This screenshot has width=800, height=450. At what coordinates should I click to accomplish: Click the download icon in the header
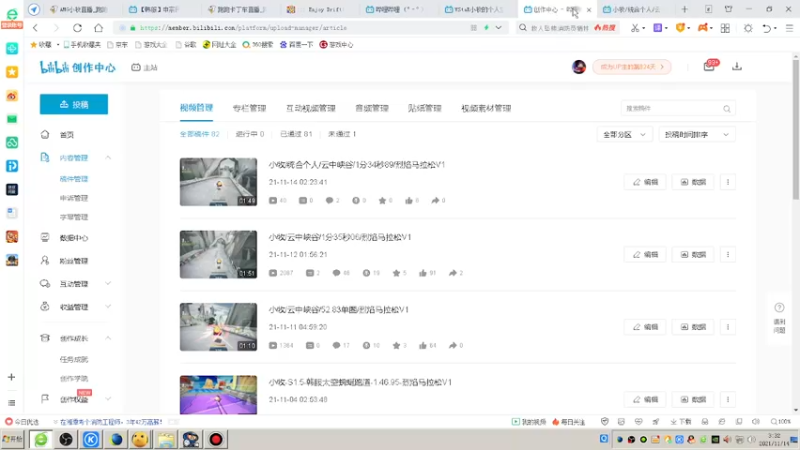(737, 66)
